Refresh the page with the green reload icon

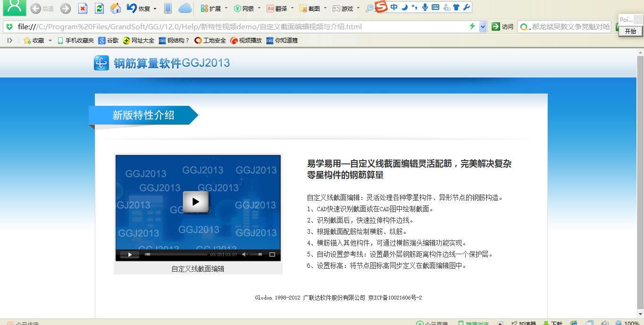pyautogui.click(x=99, y=9)
